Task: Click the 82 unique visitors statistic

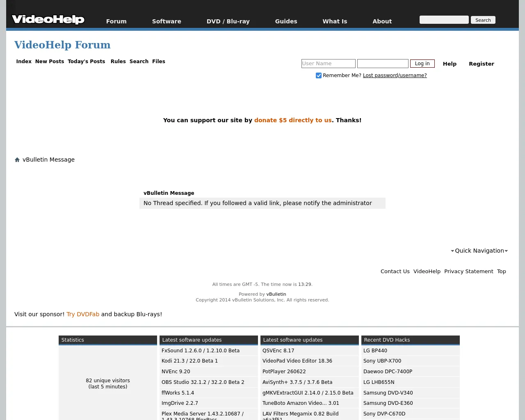Action: [x=108, y=383]
